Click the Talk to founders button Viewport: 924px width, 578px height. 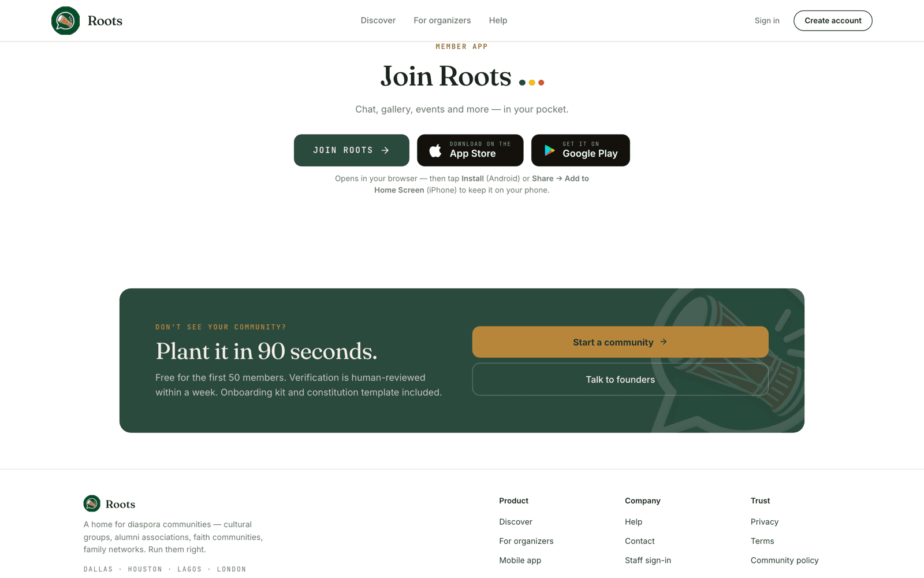(620, 380)
